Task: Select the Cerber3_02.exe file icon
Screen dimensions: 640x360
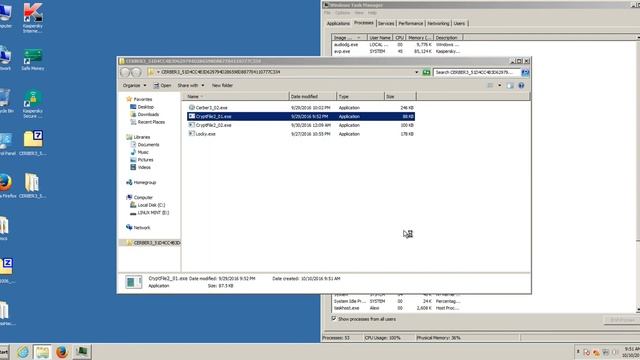Action: pos(191,107)
